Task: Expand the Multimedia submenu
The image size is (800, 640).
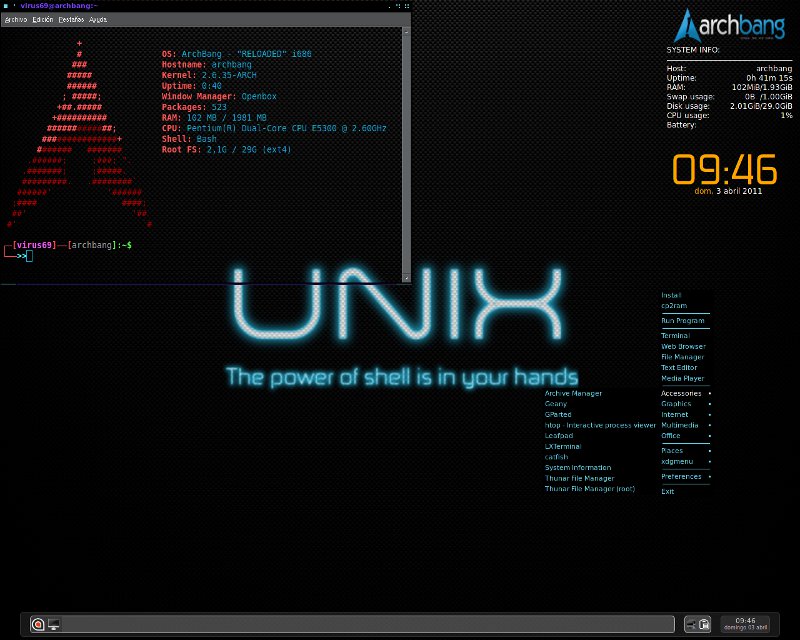Action: [685, 425]
